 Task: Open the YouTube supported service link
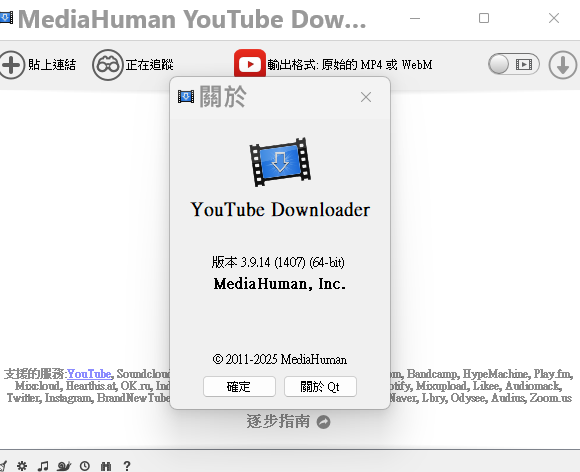point(89,374)
